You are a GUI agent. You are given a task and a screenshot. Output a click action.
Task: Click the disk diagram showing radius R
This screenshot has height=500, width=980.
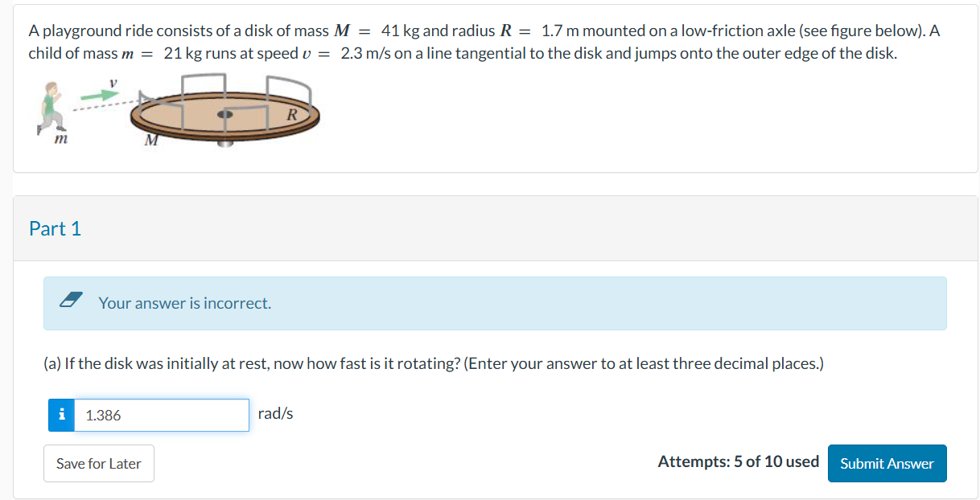(x=225, y=113)
